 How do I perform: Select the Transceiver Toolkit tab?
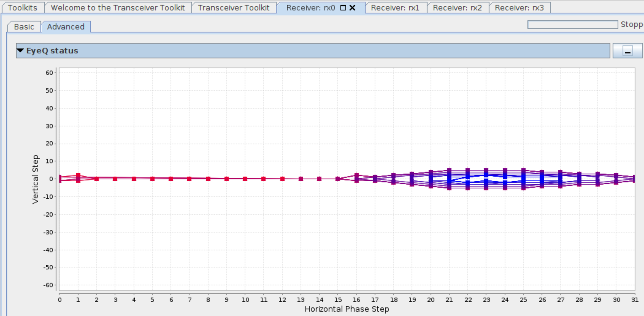[x=234, y=8]
